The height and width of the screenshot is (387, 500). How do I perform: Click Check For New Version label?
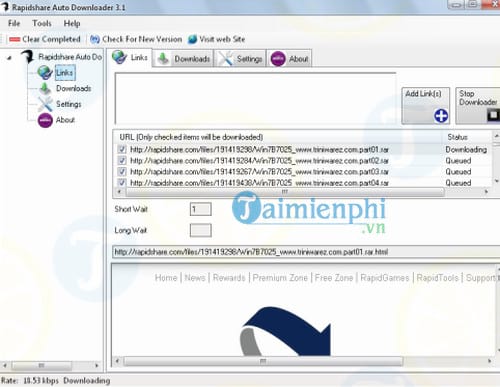tap(142, 39)
